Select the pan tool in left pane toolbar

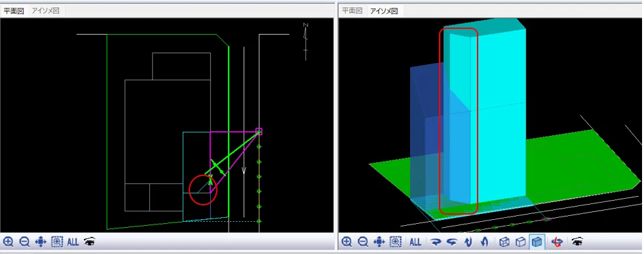41,242
